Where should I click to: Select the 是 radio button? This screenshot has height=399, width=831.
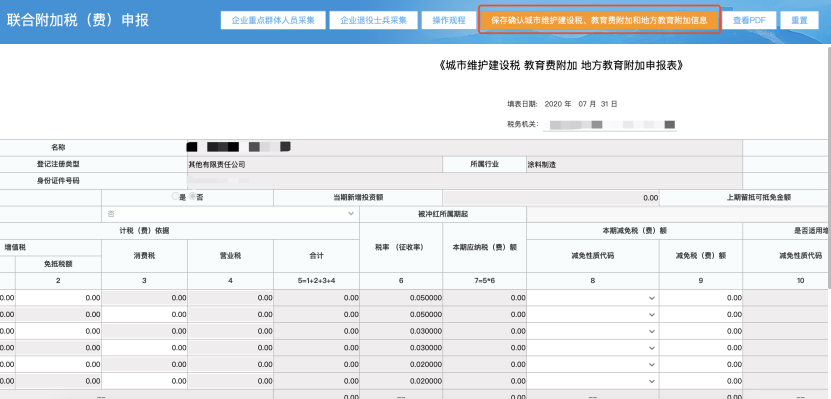click(175, 196)
